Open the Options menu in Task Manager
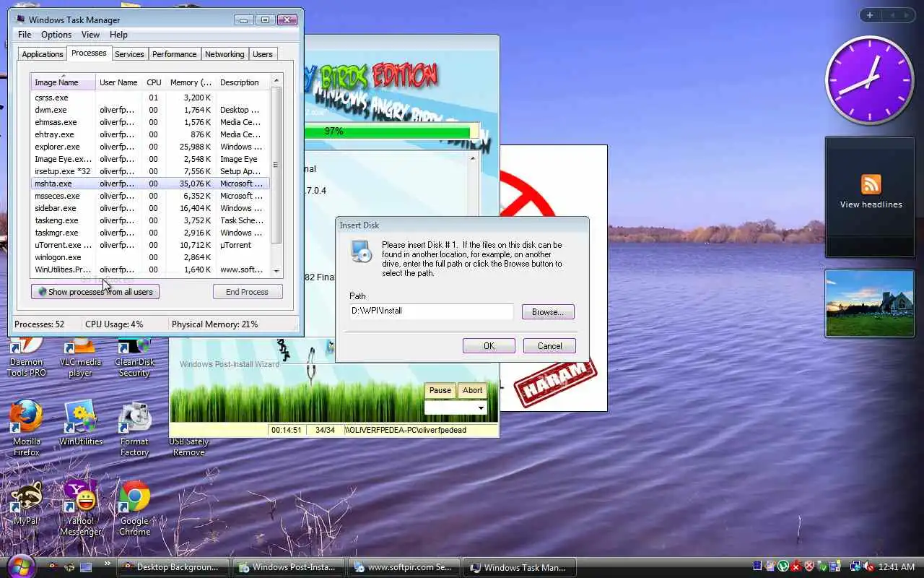924x578 pixels. coord(56,35)
